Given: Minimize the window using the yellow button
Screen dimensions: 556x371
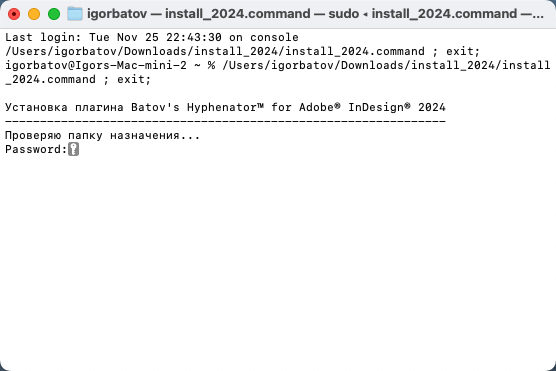Looking at the screenshot, I should tap(34, 14).
